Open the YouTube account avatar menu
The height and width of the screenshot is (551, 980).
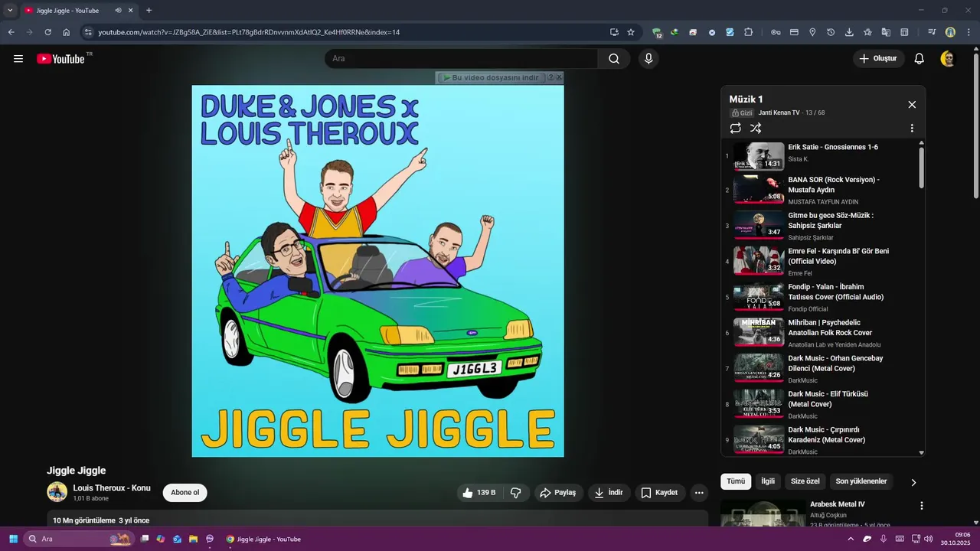[948, 59]
